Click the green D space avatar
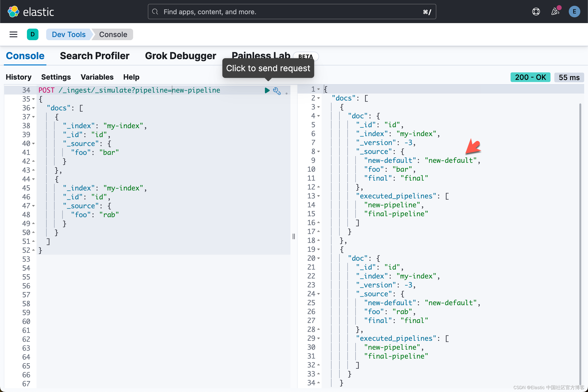 coord(32,34)
